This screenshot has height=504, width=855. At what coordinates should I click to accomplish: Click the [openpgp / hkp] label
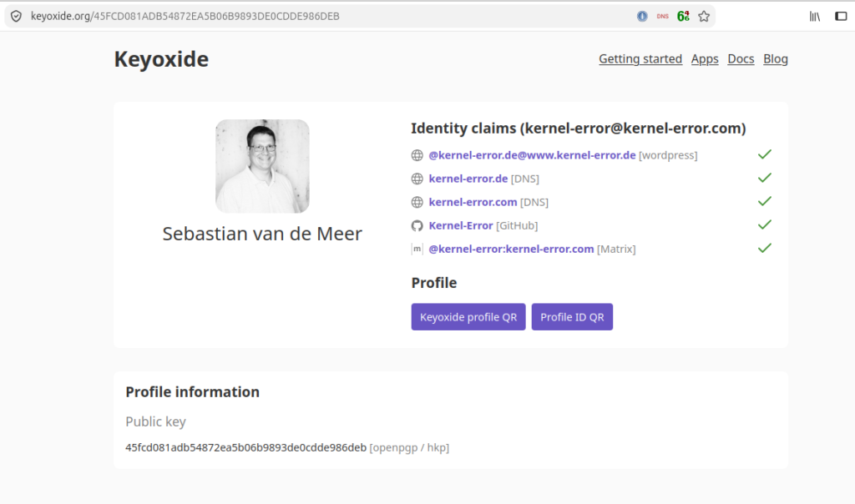point(409,448)
